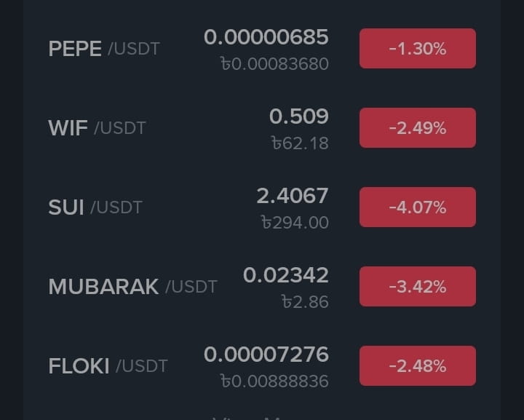Hit the -2.48% change badge for FLOKI
Screen dimensions: 524x420
(417, 366)
